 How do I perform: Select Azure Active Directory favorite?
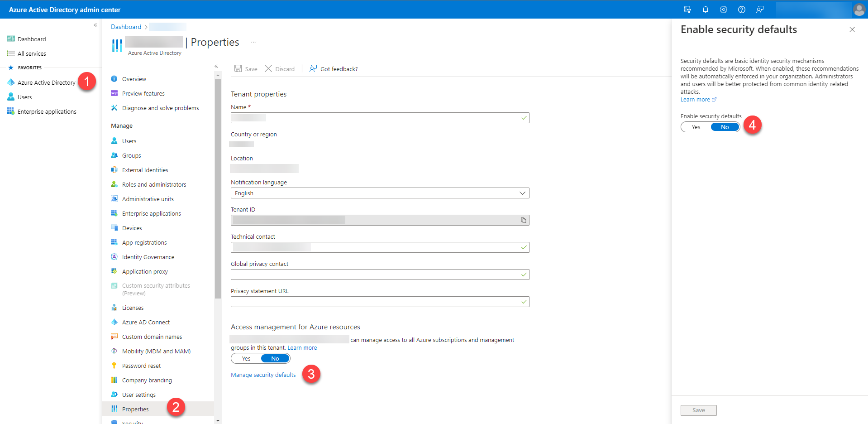(x=41, y=82)
